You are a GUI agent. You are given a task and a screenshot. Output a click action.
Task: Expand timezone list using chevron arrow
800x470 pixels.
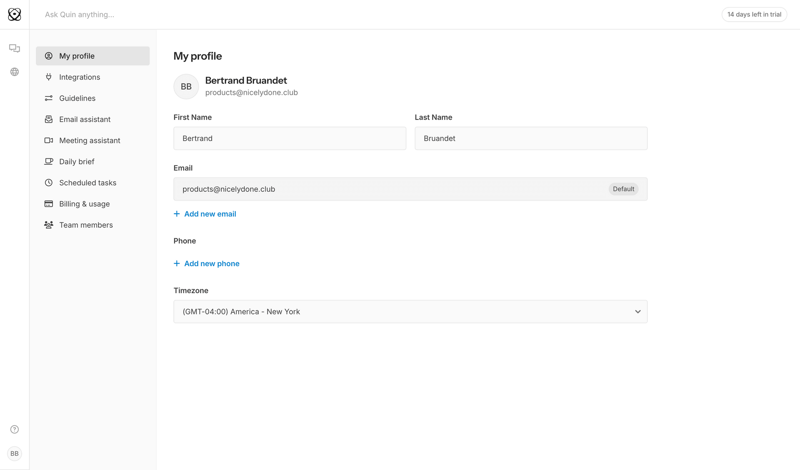coord(637,312)
